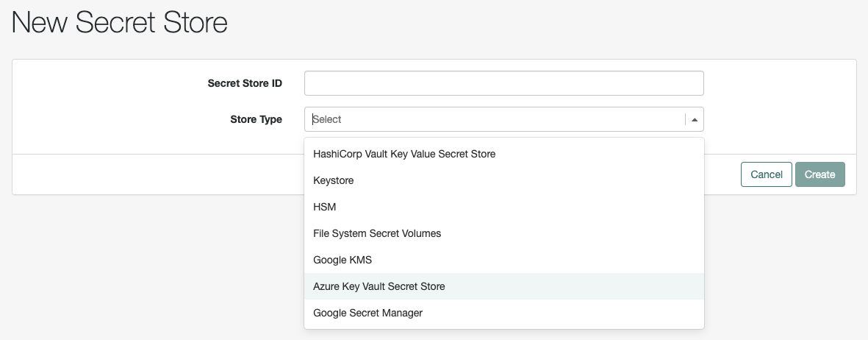
Task: Choose the Keystore option
Action: [334, 180]
